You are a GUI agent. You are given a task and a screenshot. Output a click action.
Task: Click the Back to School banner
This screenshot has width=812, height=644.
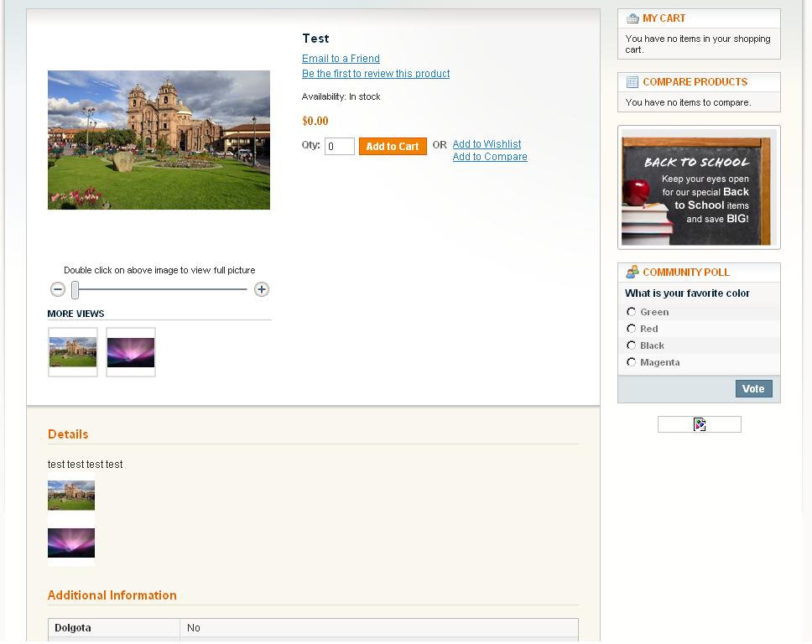tap(699, 187)
